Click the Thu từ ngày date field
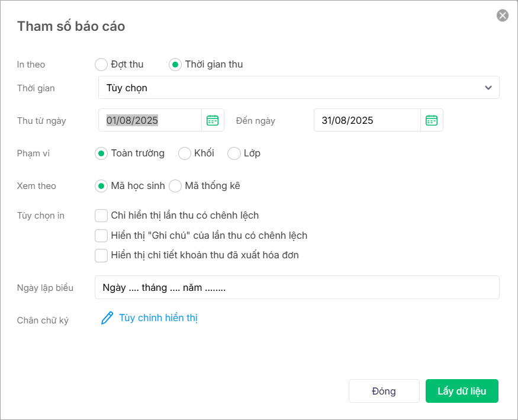 150,120
